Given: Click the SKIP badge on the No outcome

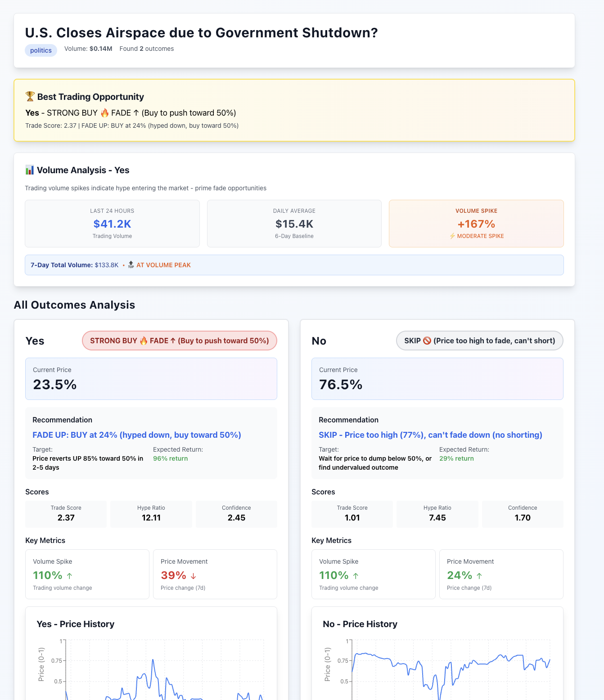Looking at the screenshot, I should (x=479, y=341).
